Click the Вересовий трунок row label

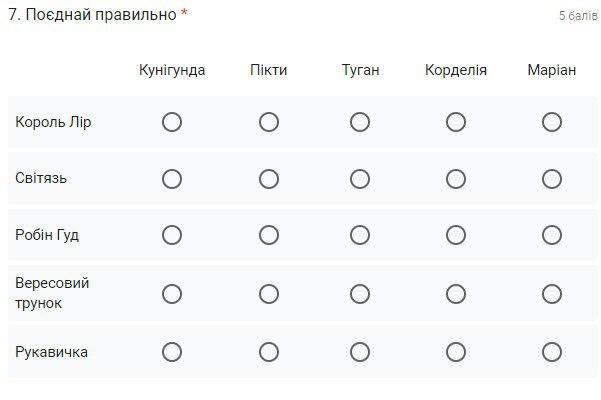(53, 293)
